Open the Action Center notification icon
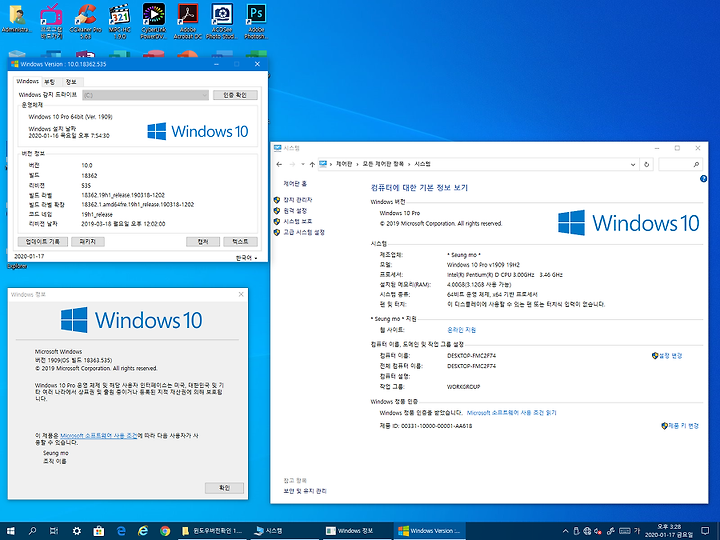This screenshot has height=540, width=720. (705, 531)
